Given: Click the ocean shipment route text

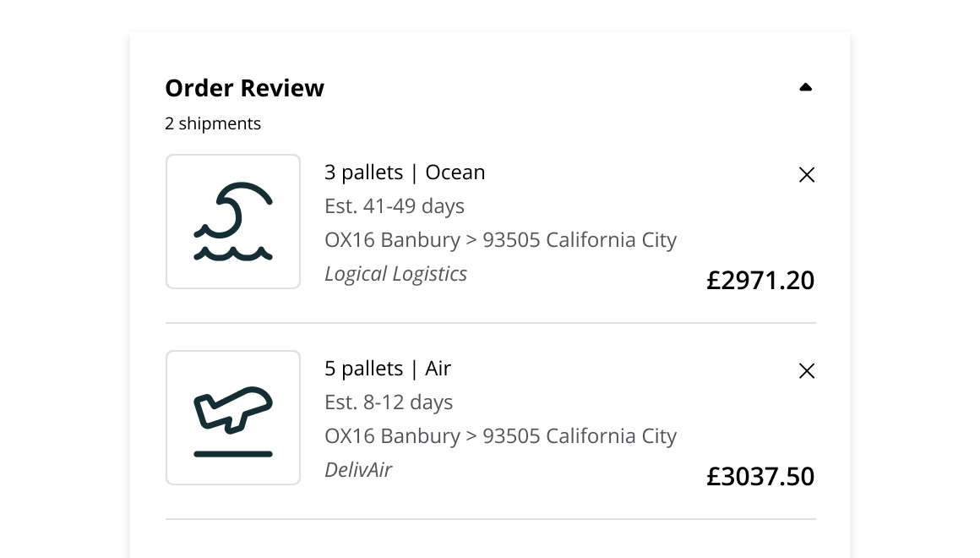Looking at the screenshot, I should point(501,240).
